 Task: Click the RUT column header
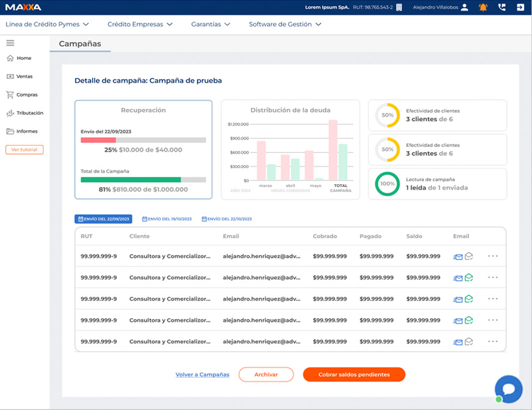tap(86, 236)
